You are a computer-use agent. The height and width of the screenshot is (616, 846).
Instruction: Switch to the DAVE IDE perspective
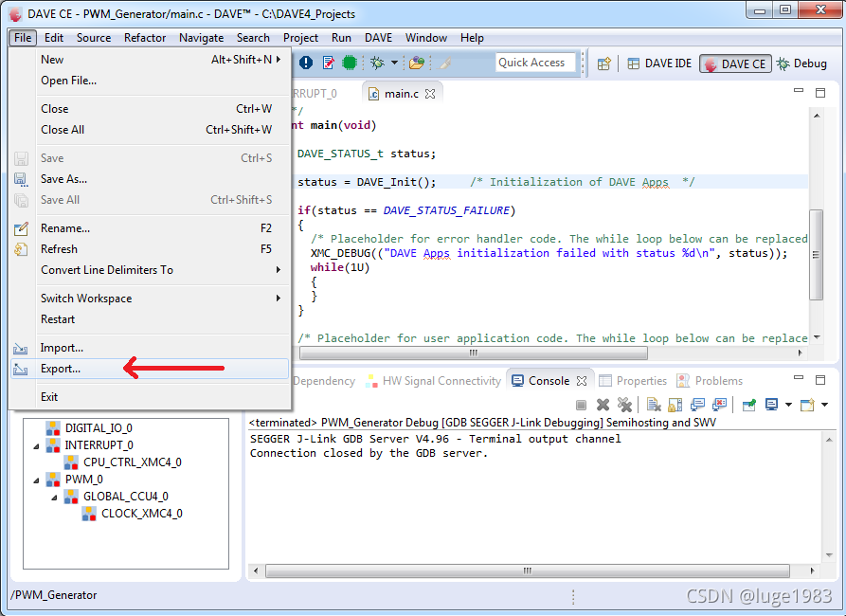659,63
